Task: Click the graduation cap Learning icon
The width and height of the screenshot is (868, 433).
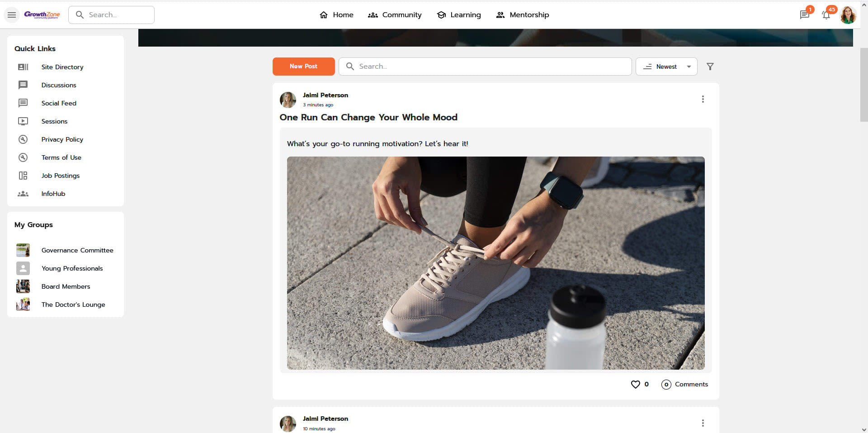Action: pos(441,15)
